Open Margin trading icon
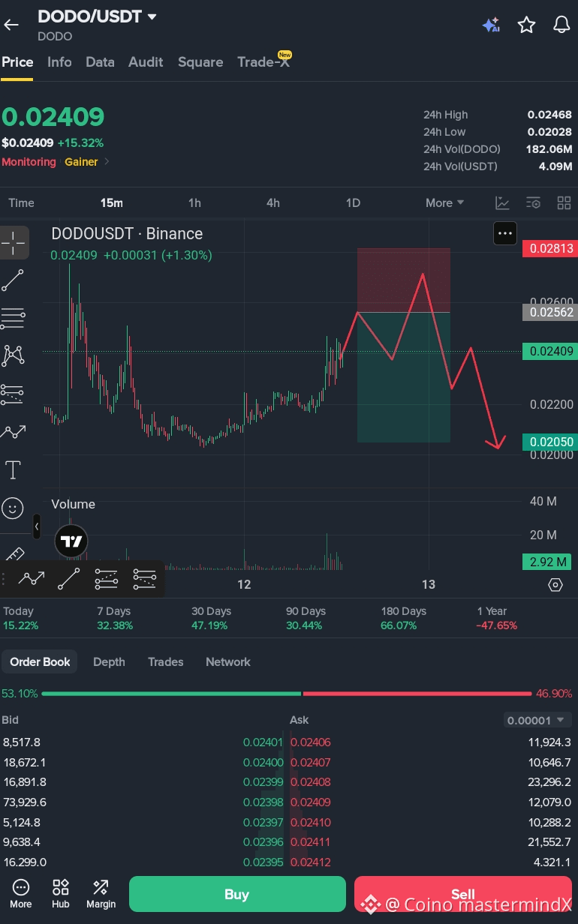The width and height of the screenshot is (578, 924). coord(101,894)
